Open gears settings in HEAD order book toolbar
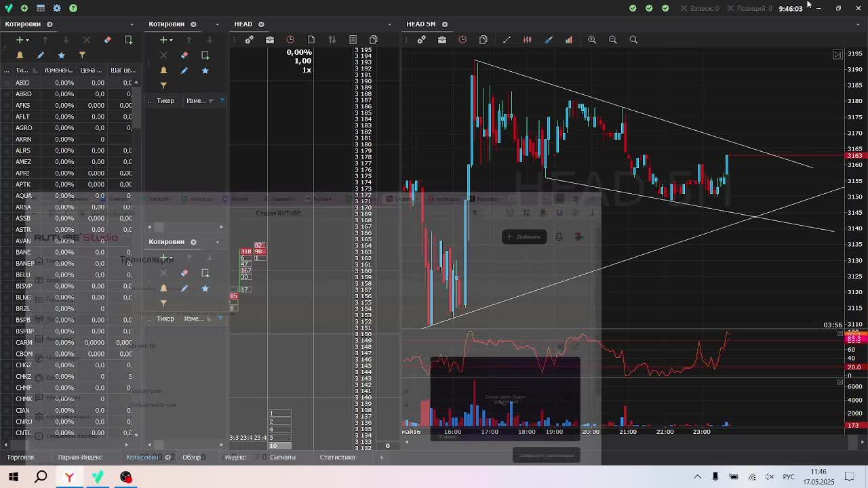 (x=249, y=40)
